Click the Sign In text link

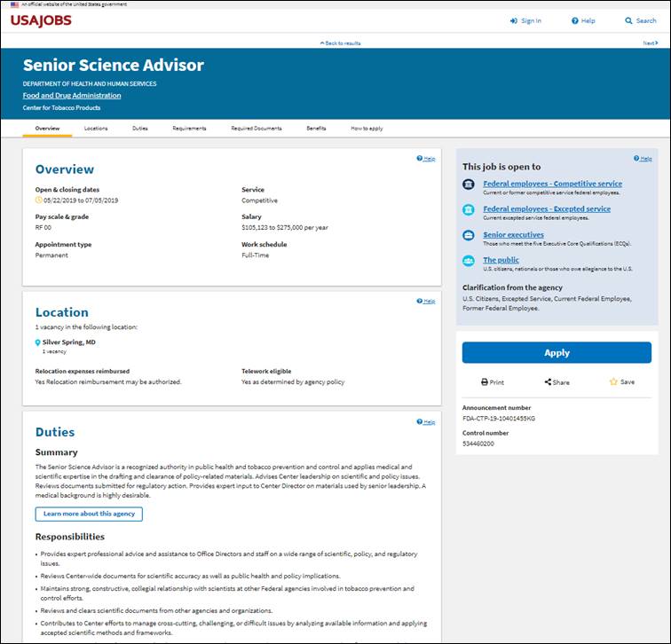tap(531, 20)
